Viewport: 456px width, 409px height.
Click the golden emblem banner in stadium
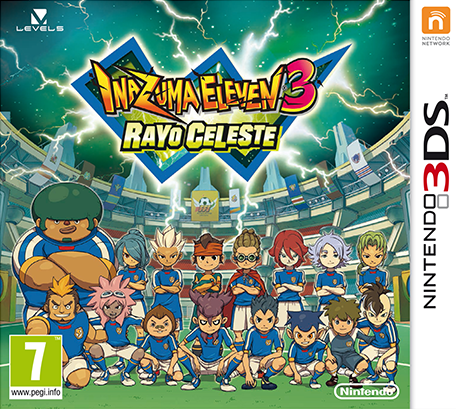tap(205, 206)
